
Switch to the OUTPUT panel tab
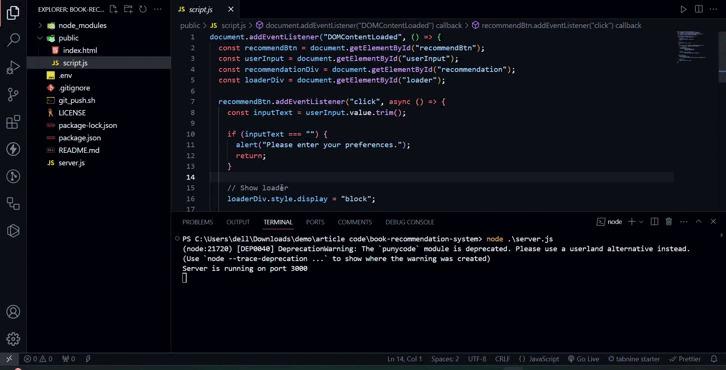pyautogui.click(x=238, y=222)
